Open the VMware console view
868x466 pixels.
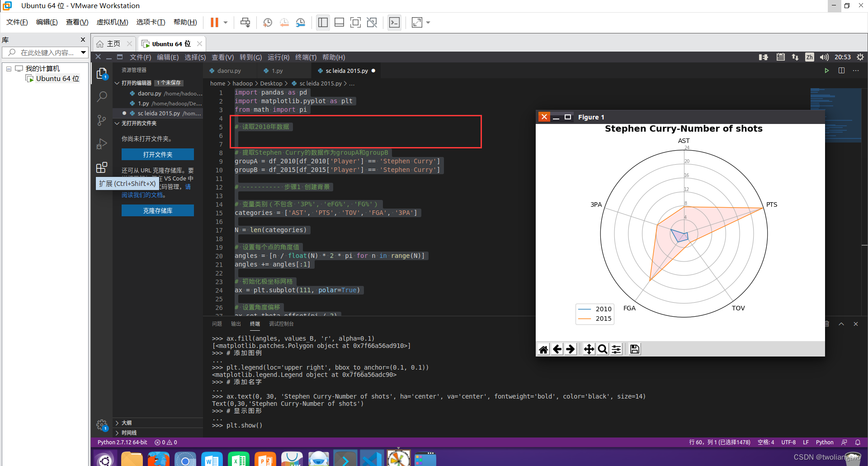coord(394,22)
